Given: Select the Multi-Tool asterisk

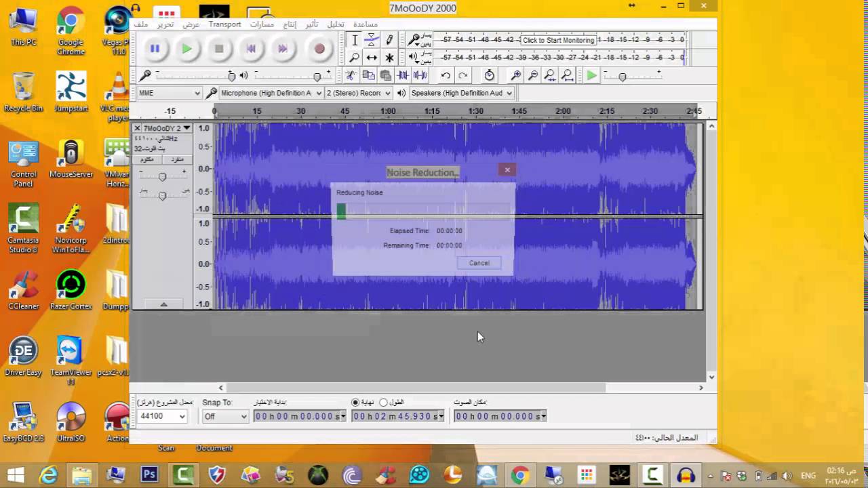Looking at the screenshot, I should (x=389, y=58).
